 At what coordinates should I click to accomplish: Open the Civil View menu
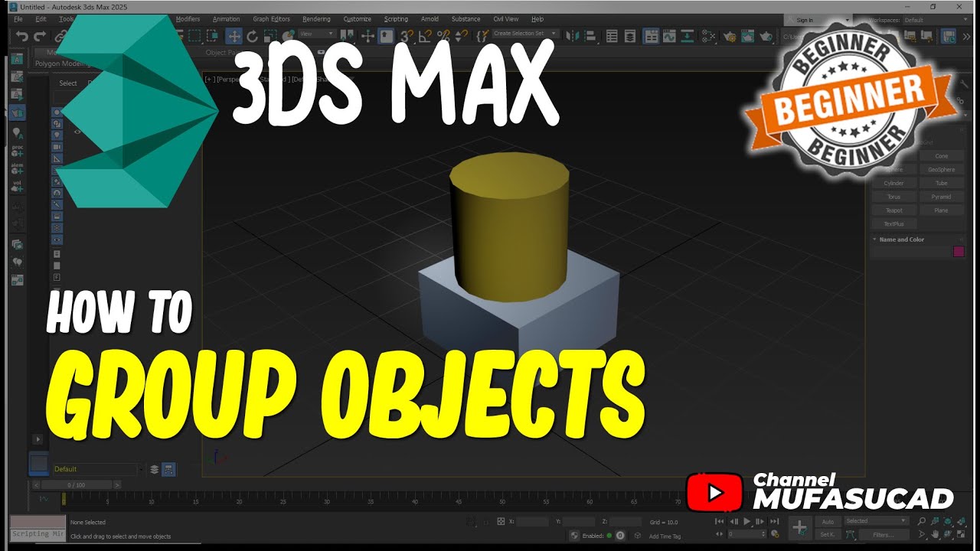click(505, 19)
